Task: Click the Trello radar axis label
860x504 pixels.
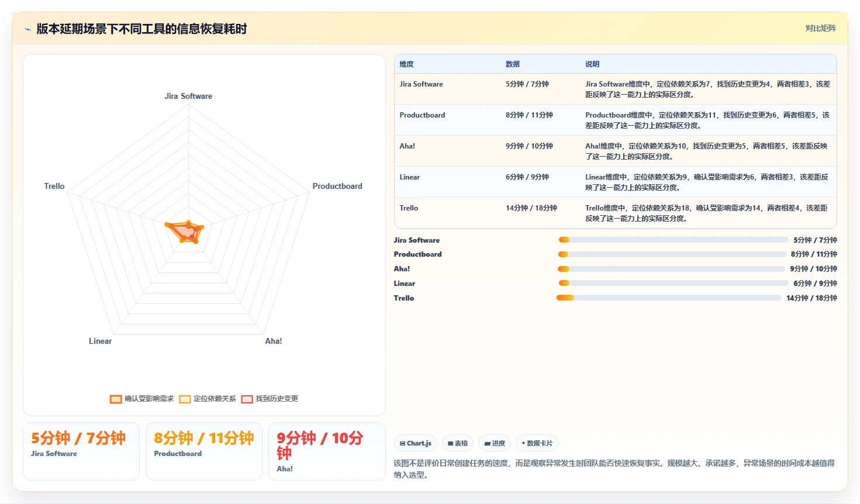Action: (54, 186)
